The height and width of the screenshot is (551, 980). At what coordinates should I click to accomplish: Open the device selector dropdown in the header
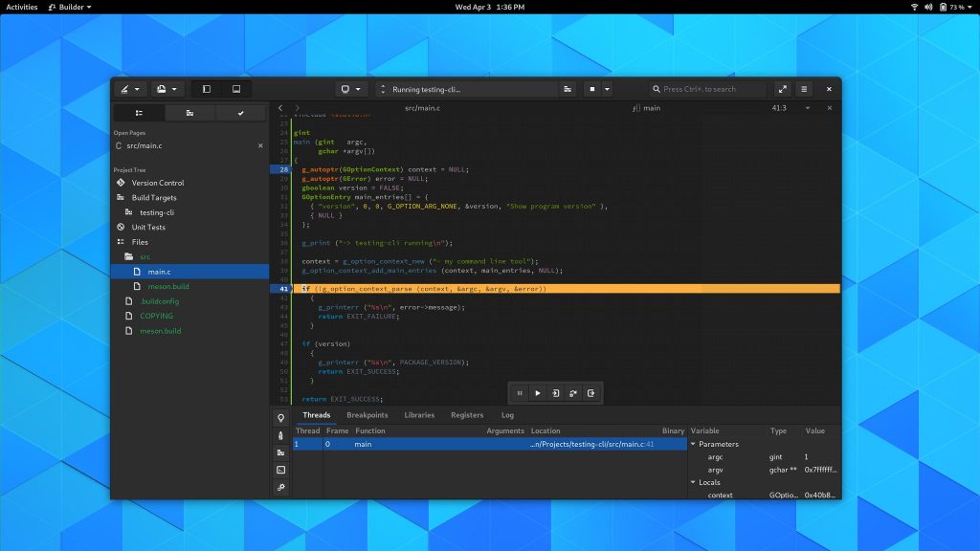click(350, 89)
